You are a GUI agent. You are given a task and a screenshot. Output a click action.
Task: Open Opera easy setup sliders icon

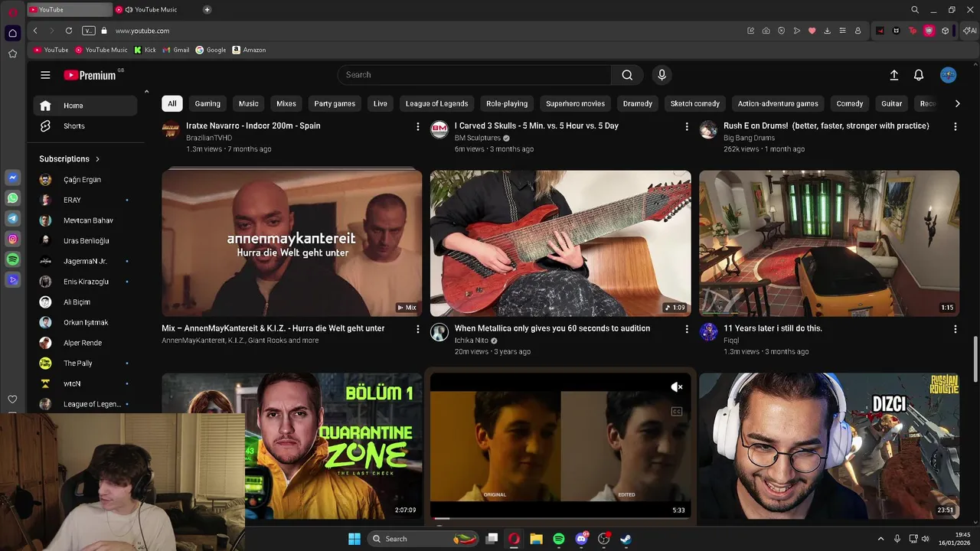pyautogui.click(x=843, y=31)
